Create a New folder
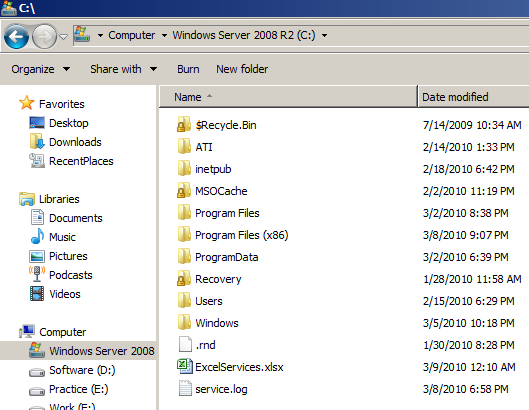Image resolution: width=529 pixels, height=410 pixels. (x=242, y=69)
